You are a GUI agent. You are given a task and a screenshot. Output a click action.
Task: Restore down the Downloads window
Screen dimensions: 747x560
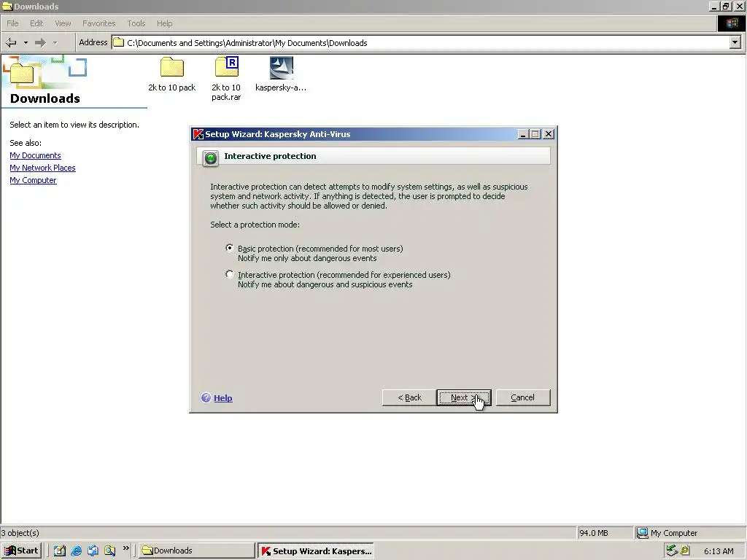click(726, 6)
